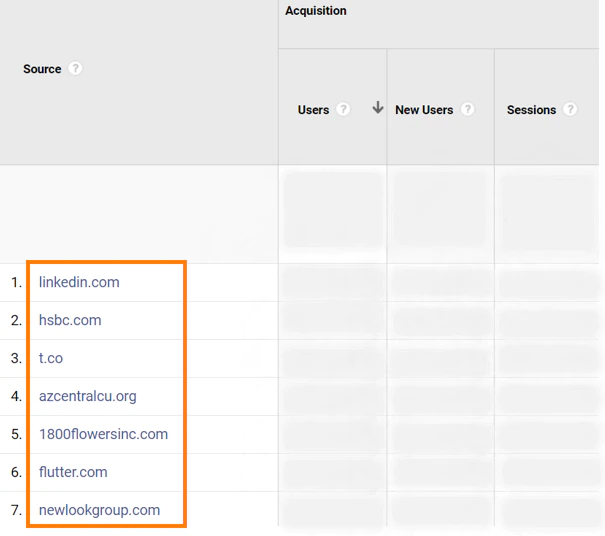Open help icon beside Users header
This screenshot has height=536, width=605.
tap(343, 109)
